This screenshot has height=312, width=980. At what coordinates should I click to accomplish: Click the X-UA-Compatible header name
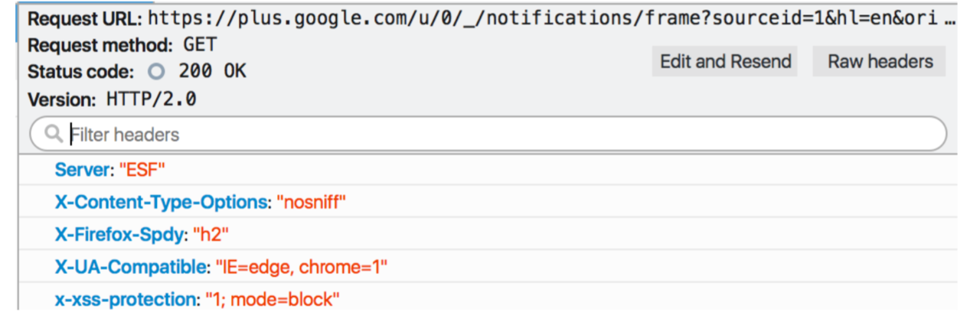click(x=131, y=268)
